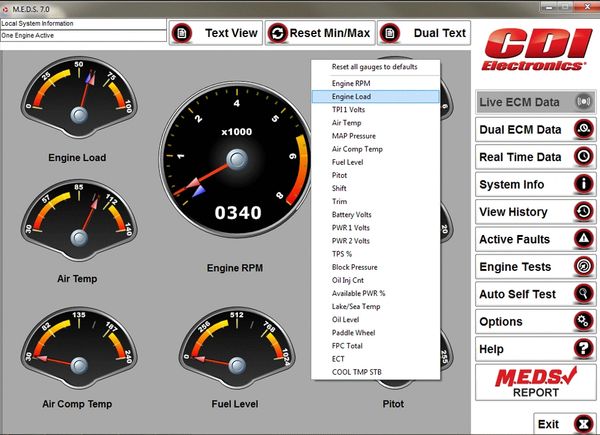Go to Real Time Data
The image size is (600, 435).
click(x=536, y=157)
